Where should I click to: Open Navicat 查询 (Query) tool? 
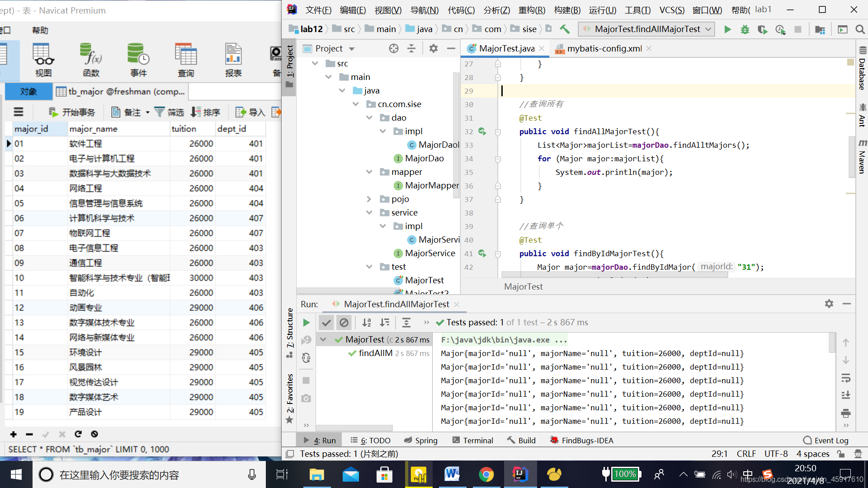click(186, 60)
